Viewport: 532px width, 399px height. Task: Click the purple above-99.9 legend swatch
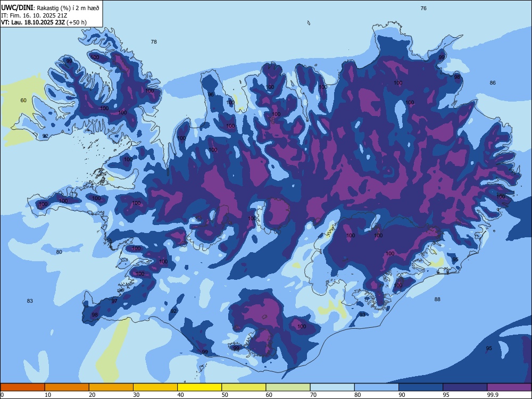509,387
